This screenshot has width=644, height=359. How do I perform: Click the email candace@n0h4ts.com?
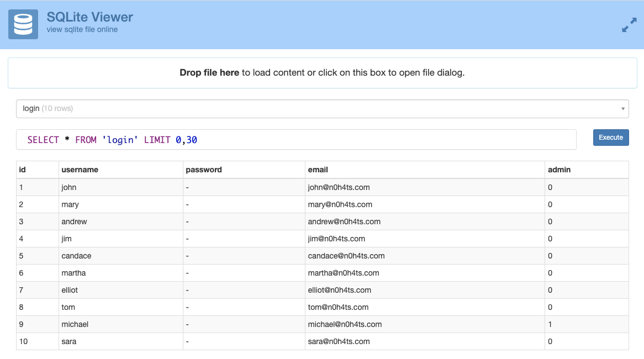346,256
